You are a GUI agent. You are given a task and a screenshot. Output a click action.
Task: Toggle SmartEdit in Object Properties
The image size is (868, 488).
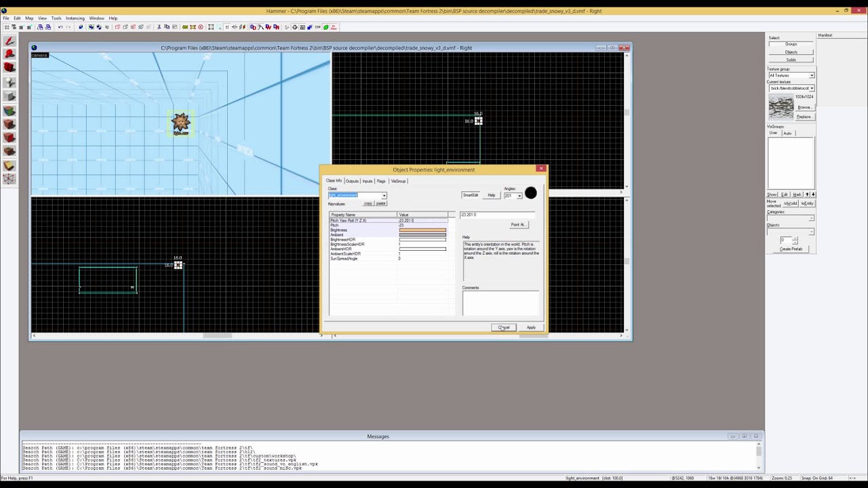tap(470, 195)
